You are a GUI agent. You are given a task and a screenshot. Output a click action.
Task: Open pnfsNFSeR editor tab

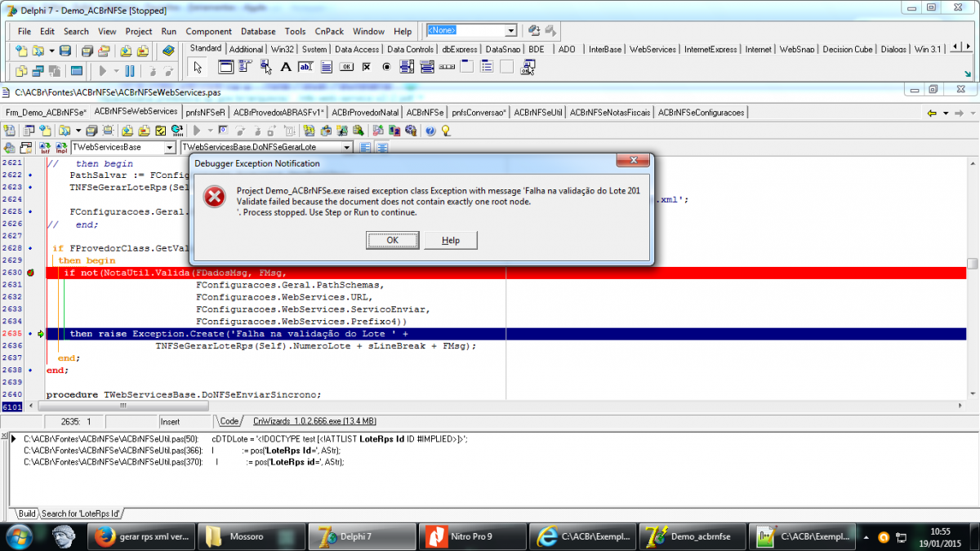click(x=205, y=112)
